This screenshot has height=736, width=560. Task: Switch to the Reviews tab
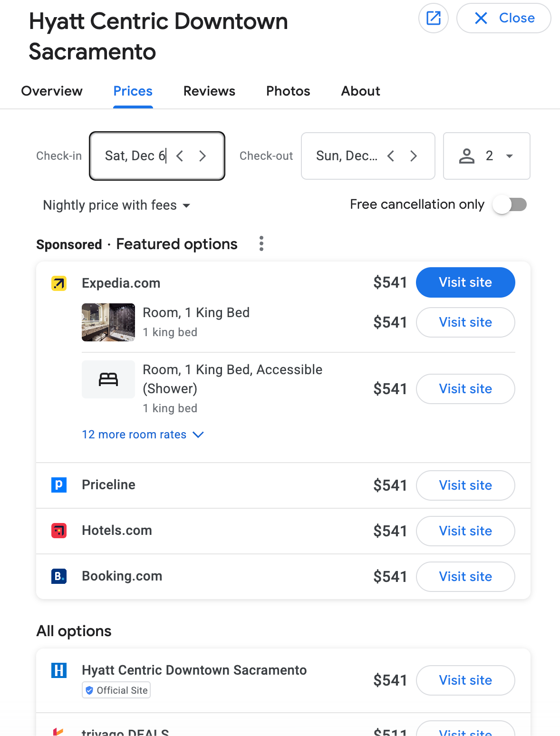tap(209, 91)
